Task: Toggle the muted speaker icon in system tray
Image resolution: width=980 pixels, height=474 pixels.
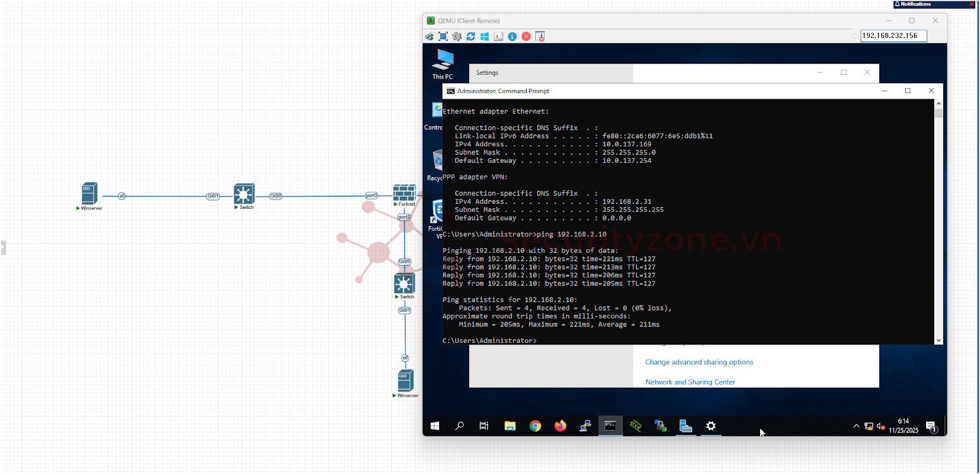Action: (881, 426)
